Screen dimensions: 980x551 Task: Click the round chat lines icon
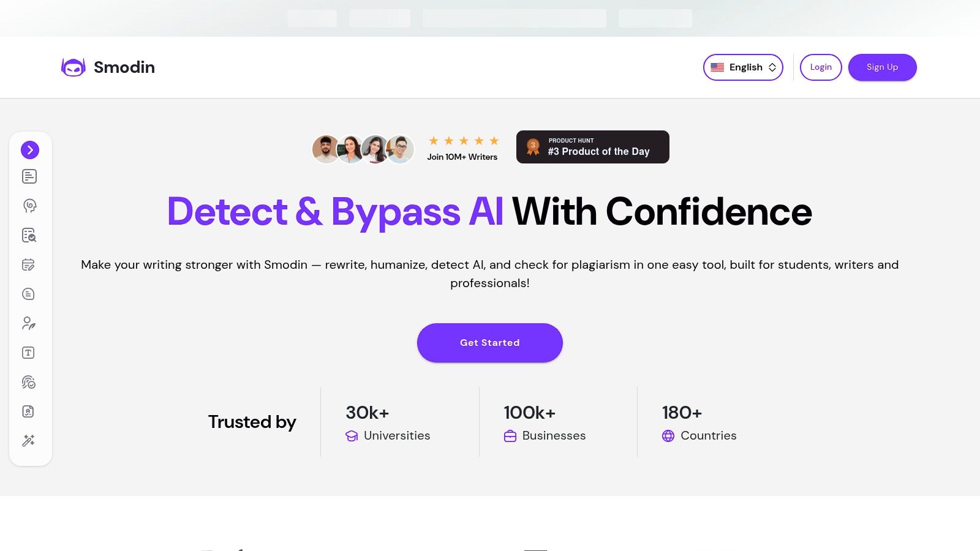pyautogui.click(x=29, y=294)
